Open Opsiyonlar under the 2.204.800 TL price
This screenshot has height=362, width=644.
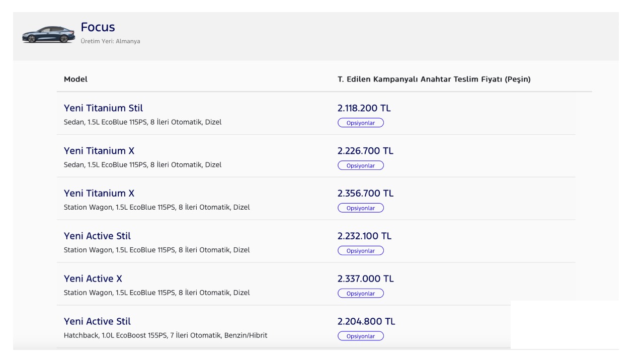click(360, 336)
